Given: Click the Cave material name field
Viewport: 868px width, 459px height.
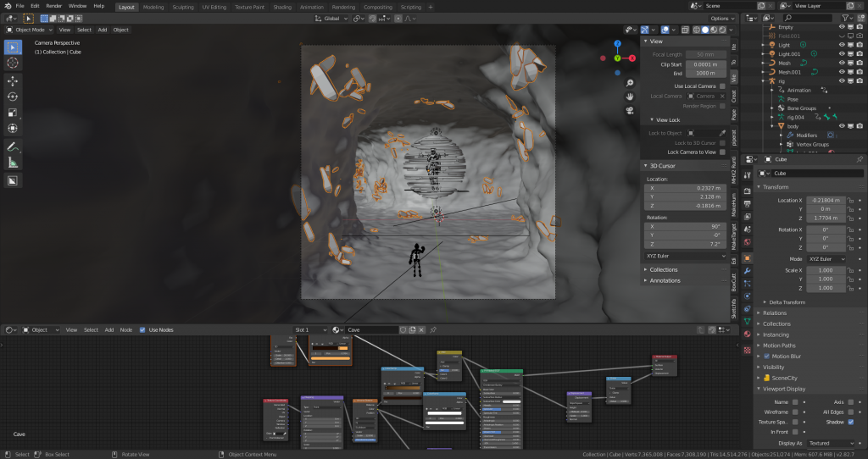Looking at the screenshot, I should [x=371, y=330].
